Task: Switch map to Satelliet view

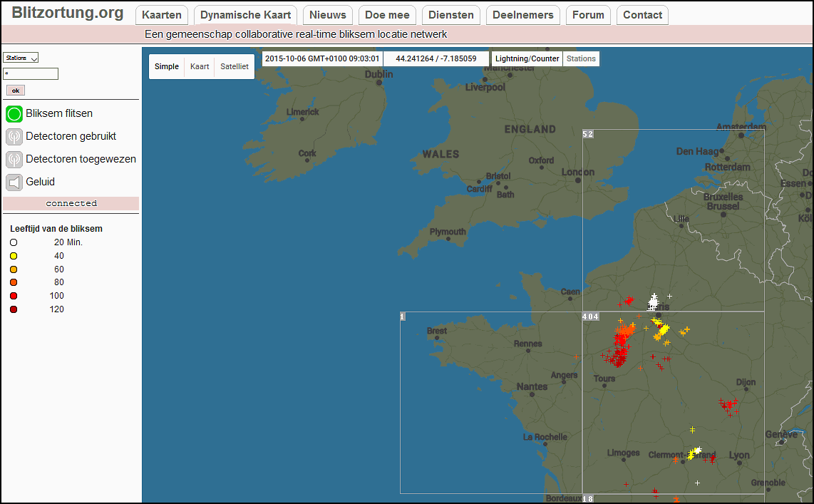Action: click(234, 66)
